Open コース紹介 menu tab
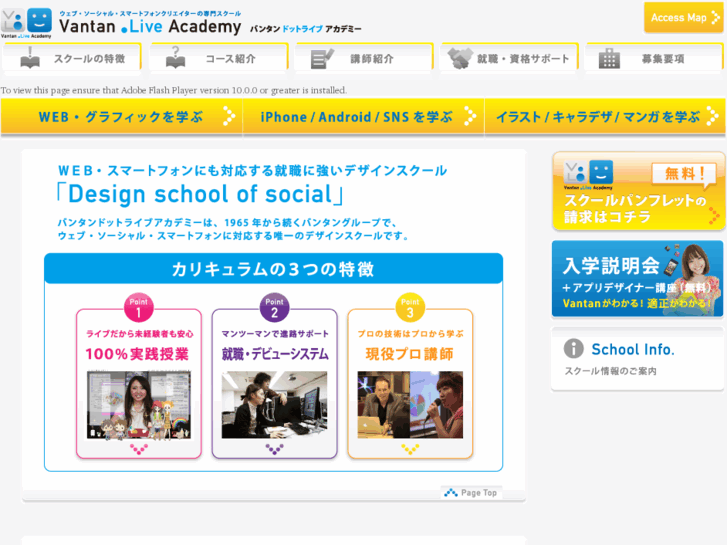 (x=218, y=58)
